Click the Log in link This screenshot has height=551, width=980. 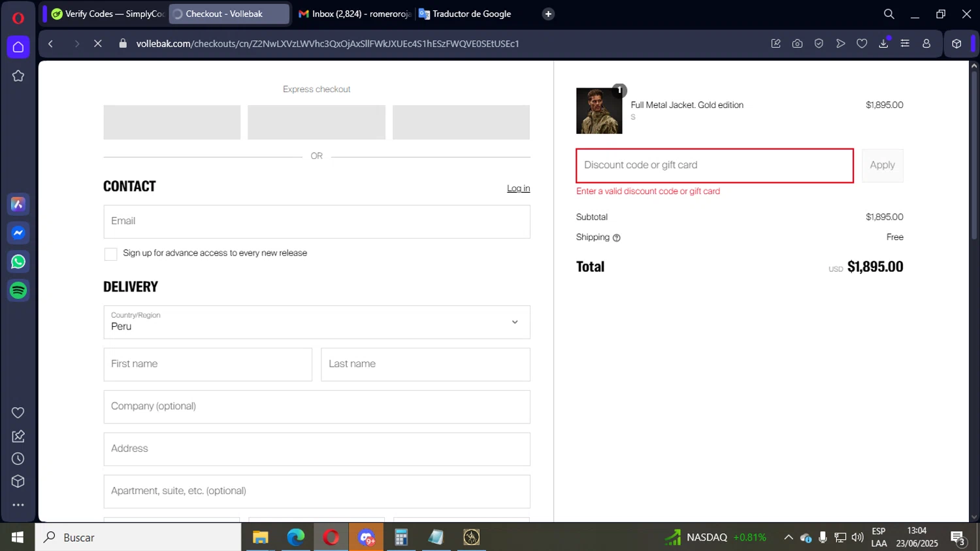click(x=519, y=188)
